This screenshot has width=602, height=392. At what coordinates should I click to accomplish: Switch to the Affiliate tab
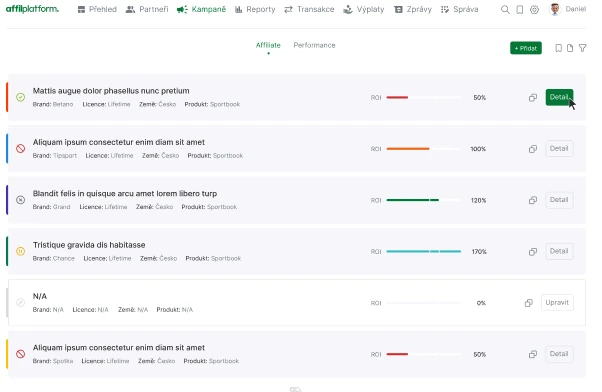click(x=268, y=45)
